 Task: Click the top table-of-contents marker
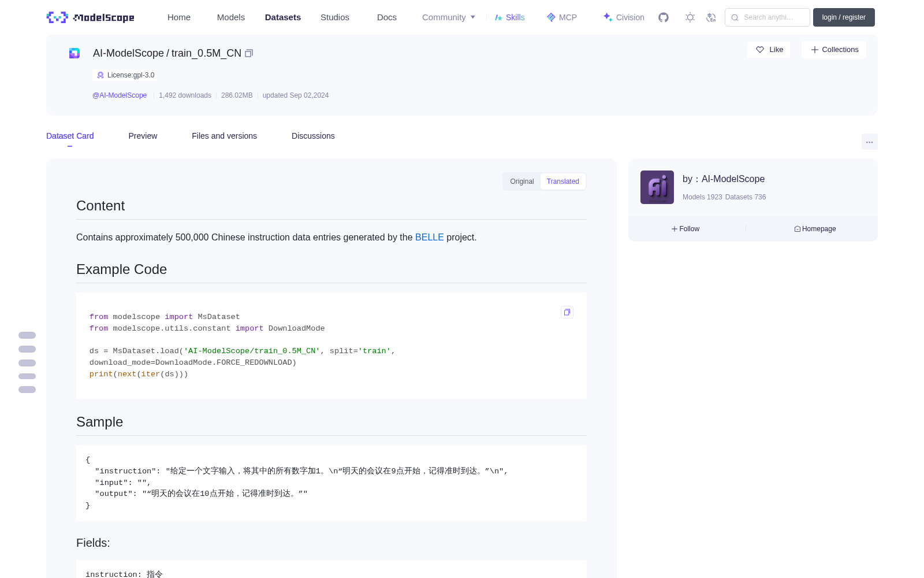pos(27,335)
